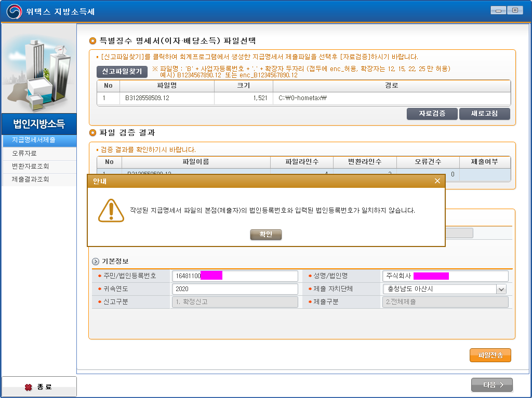Click the 위택스 logo icon in title bar

tap(15, 11)
